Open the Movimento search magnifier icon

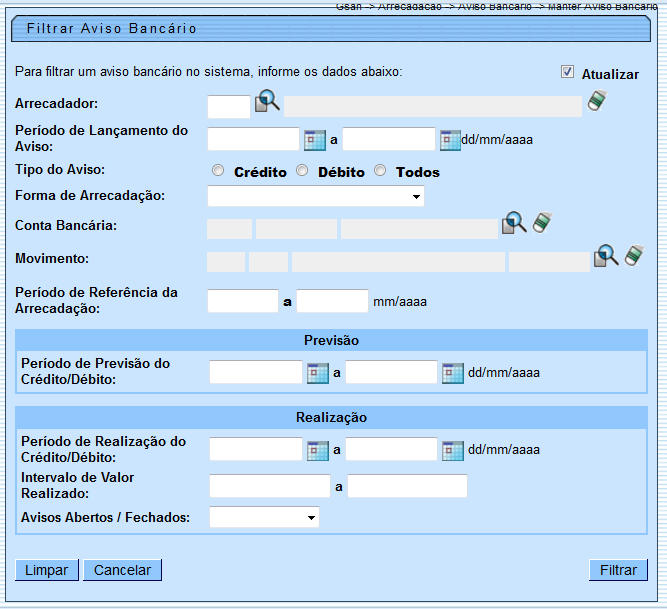point(606,257)
